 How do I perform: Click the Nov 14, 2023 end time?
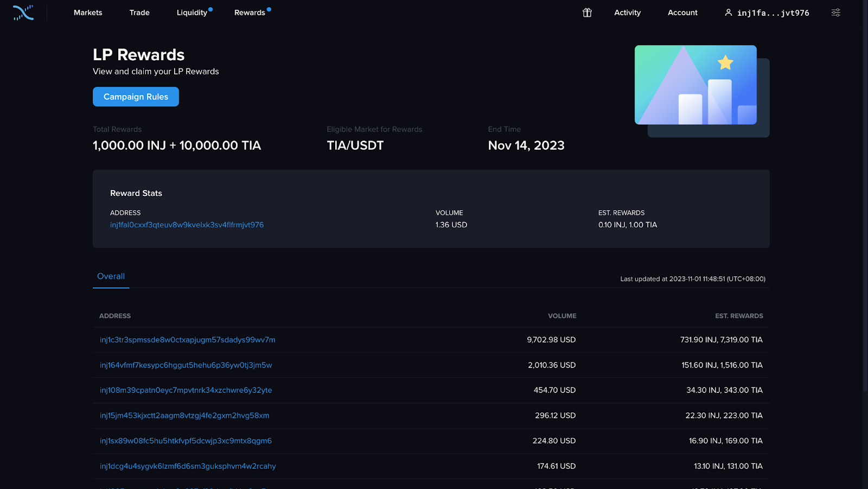[x=526, y=145]
